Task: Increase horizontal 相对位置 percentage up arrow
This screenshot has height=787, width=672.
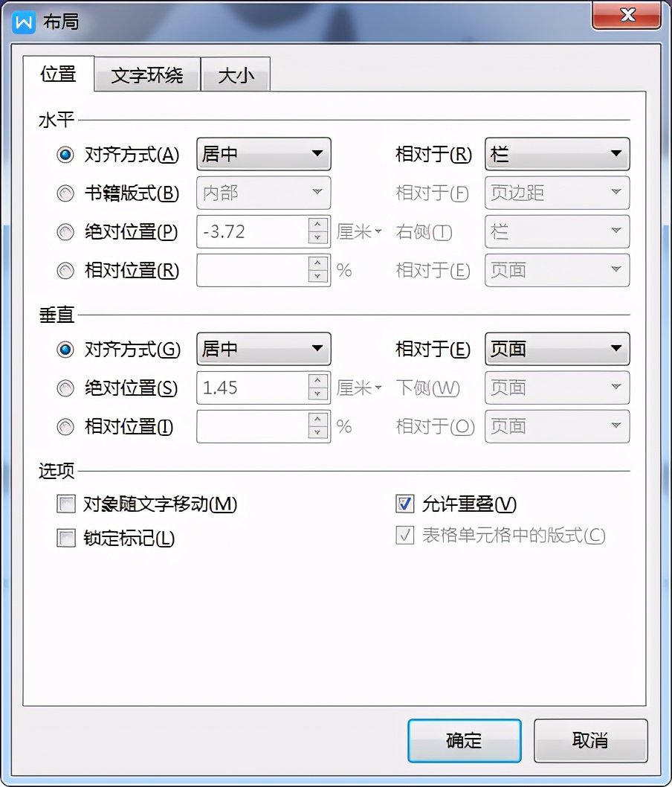Action: [318, 263]
